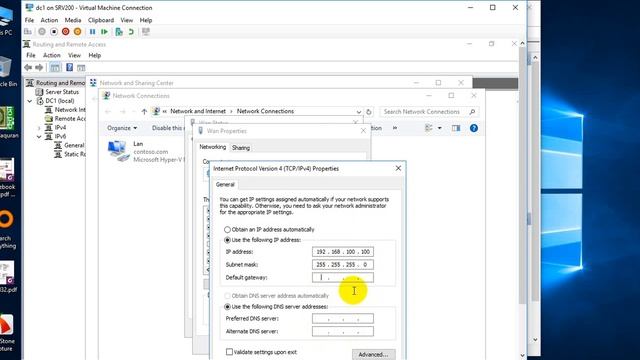Screen dimensions: 640x360
Task: Click the Turn Off VM icon
Action: pos(54,31)
